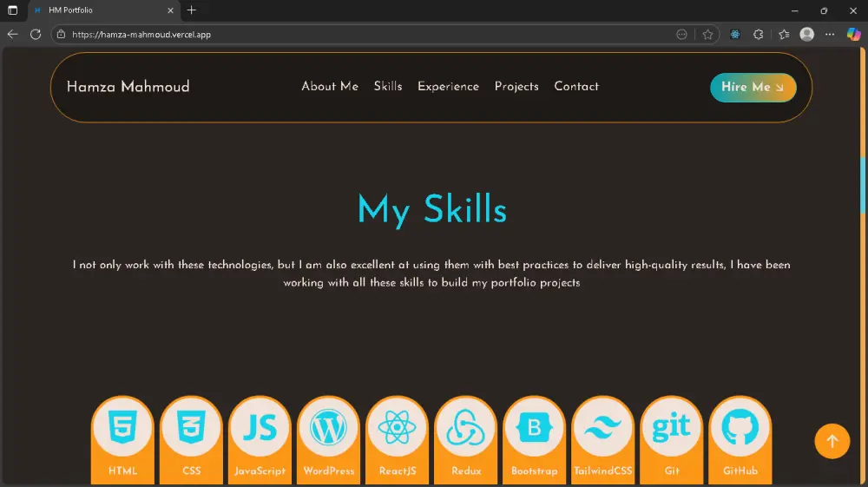Click the TailwindCSS wave icon

coord(603,428)
